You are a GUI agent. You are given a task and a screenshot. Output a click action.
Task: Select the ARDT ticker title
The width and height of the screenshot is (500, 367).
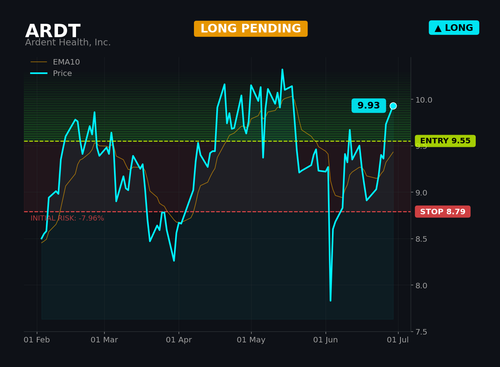53,31
